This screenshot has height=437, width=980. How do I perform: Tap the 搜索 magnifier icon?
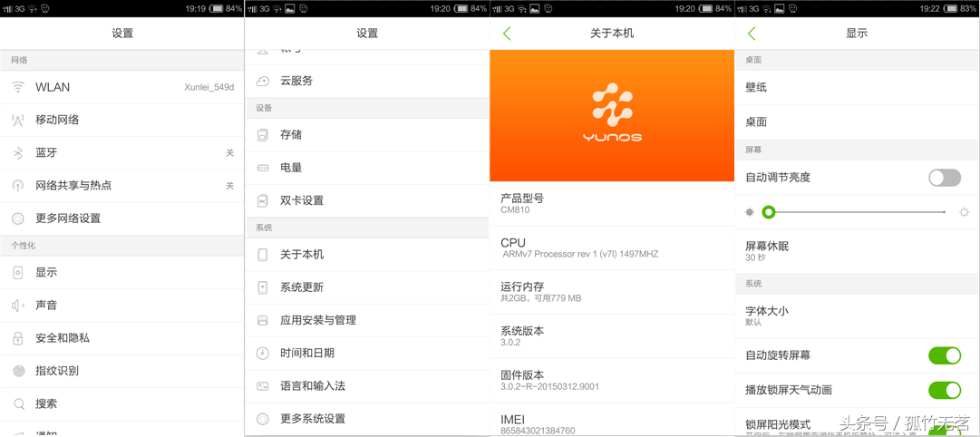[x=18, y=403]
